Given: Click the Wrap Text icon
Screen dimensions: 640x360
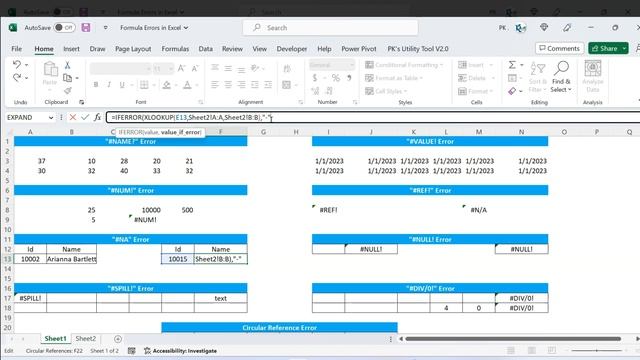Looking at the screenshot, I should pyautogui.click(x=287, y=69).
